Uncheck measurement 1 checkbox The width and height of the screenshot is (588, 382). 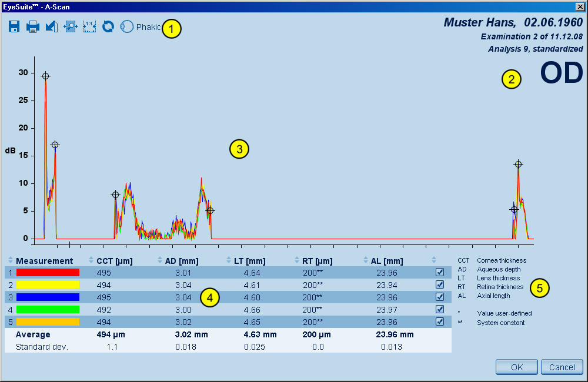(440, 272)
